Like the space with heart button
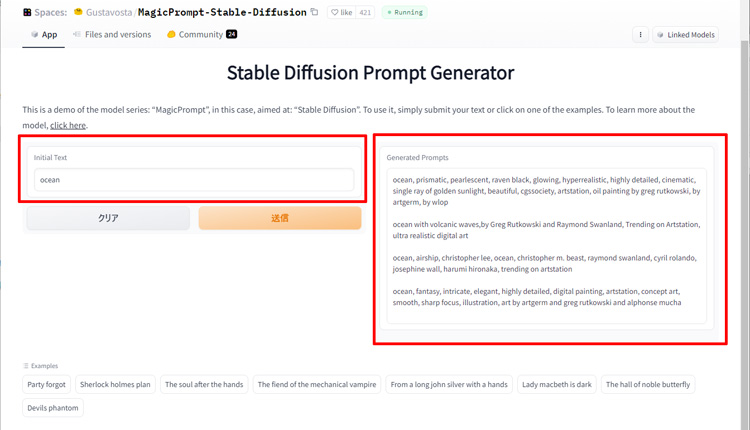The width and height of the screenshot is (750, 430). (x=342, y=12)
